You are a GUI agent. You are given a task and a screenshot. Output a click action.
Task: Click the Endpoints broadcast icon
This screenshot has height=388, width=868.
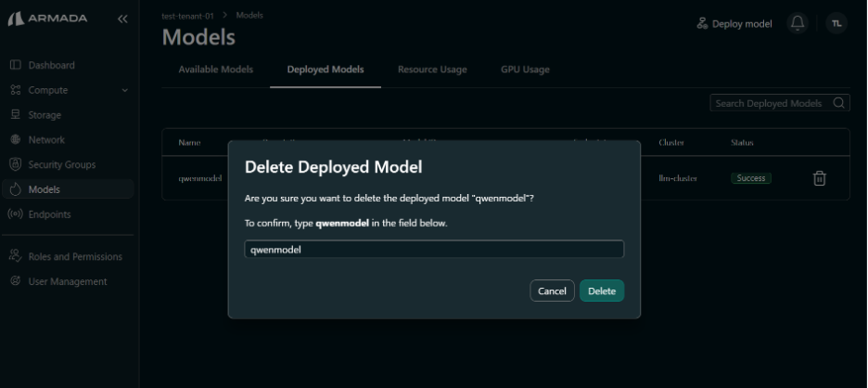pyautogui.click(x=16, y=213)
